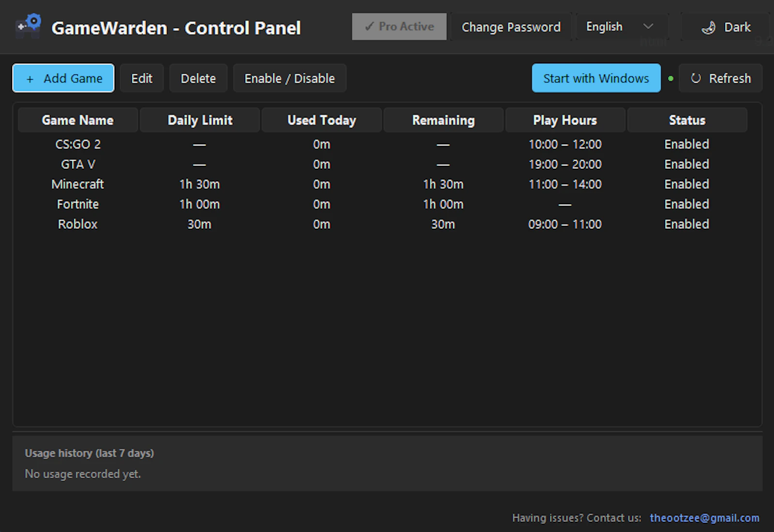Switch theme with the Dark button
774x532 pixels.
[725, 27]
